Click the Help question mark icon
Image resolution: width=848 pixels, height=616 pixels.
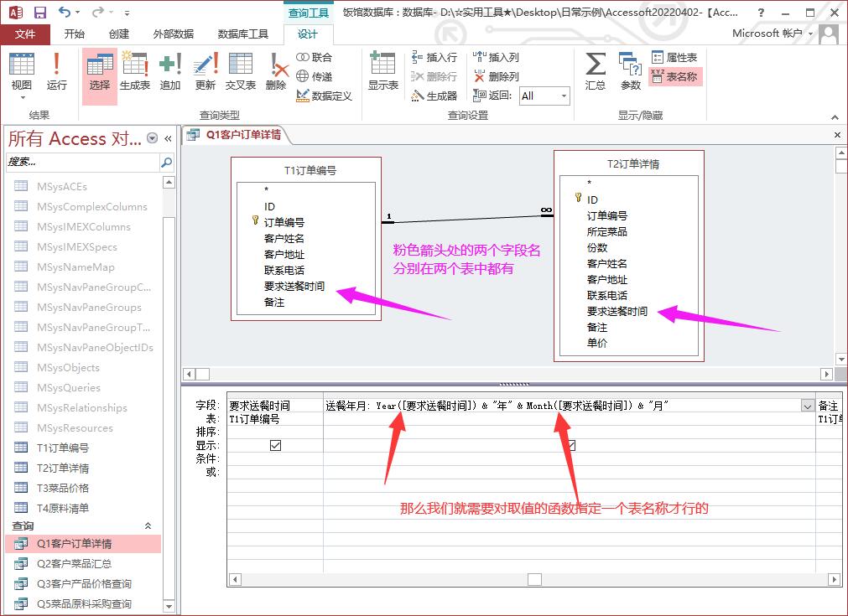[x=761, y=13]
